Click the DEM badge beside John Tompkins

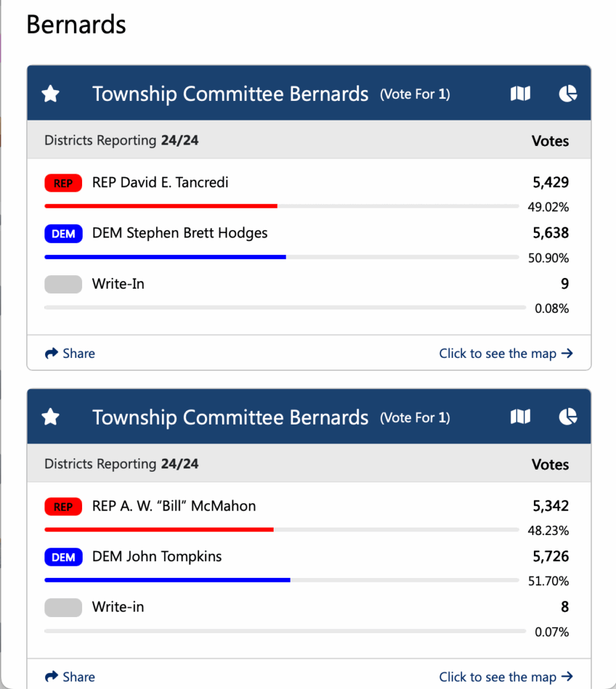click(x=63, y=557)
